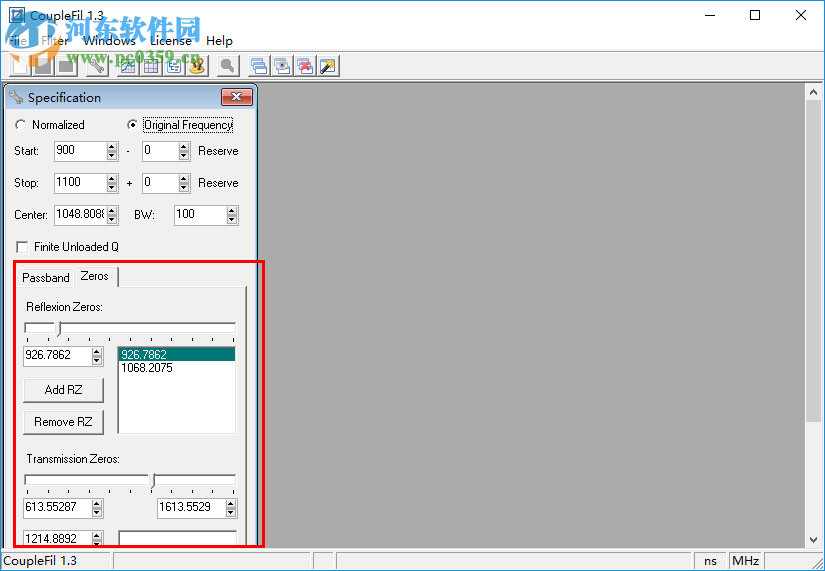
Task: Click in the Start field showing 900
Action: [81, 151]
